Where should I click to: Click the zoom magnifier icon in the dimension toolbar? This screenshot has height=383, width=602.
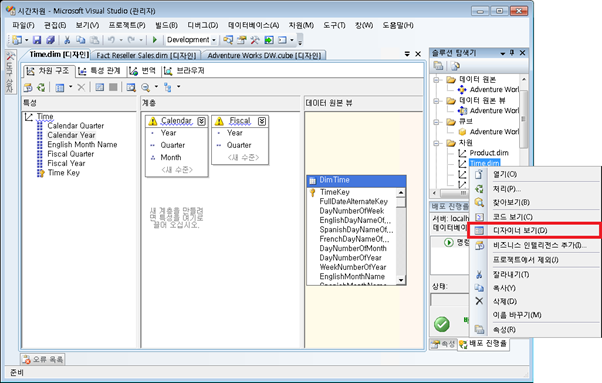coord(145,87)
